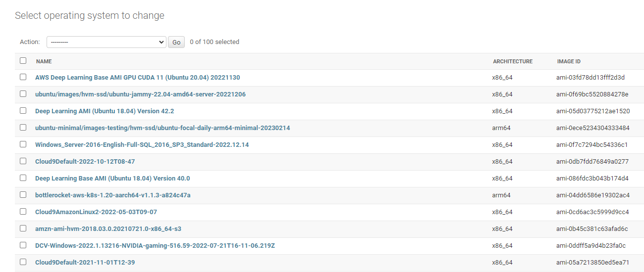Image resolution: width=644 pixels, height=272 pixels.
Task: Sort by the ARCHITECTURE column header
Action: point(513,61)
